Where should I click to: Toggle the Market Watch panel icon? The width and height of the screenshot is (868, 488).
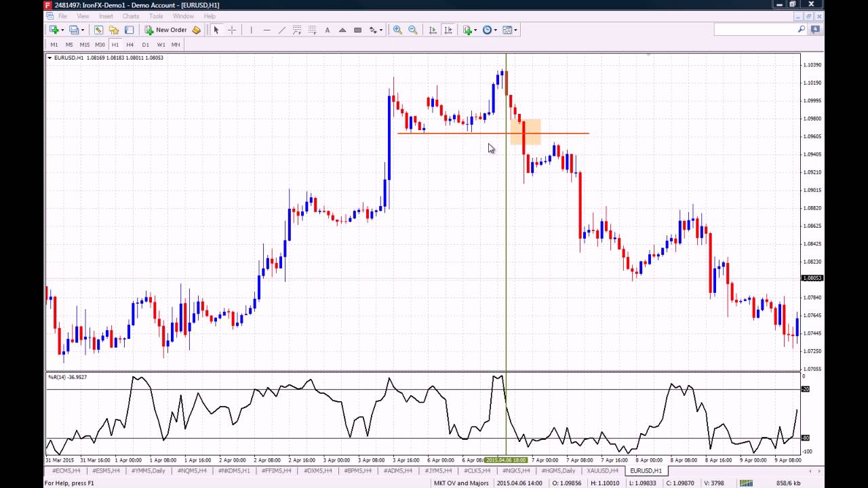pos(98,30)
